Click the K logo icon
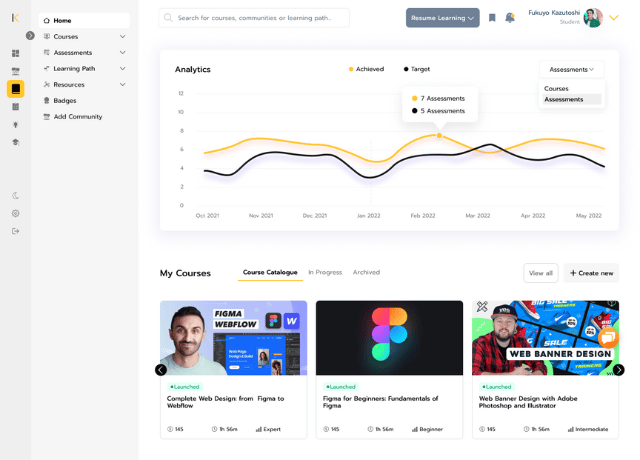Screen dimensions: 640x460 click(16, 18)
